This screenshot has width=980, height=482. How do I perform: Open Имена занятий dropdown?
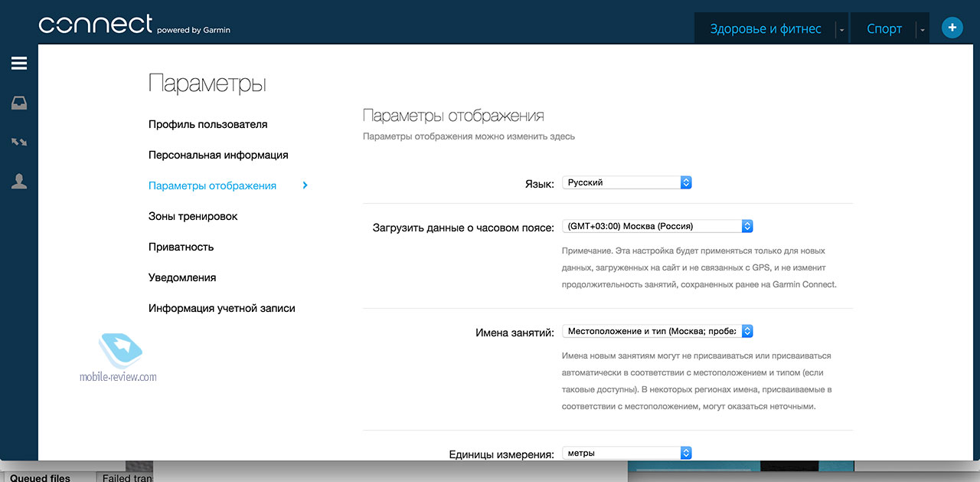658,331
